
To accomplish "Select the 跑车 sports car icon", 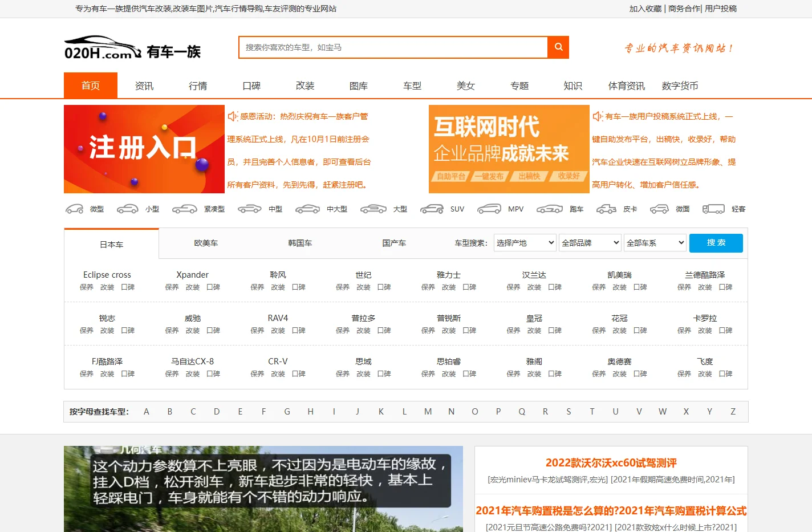I will pyautogui.click(x=550, y=209).
